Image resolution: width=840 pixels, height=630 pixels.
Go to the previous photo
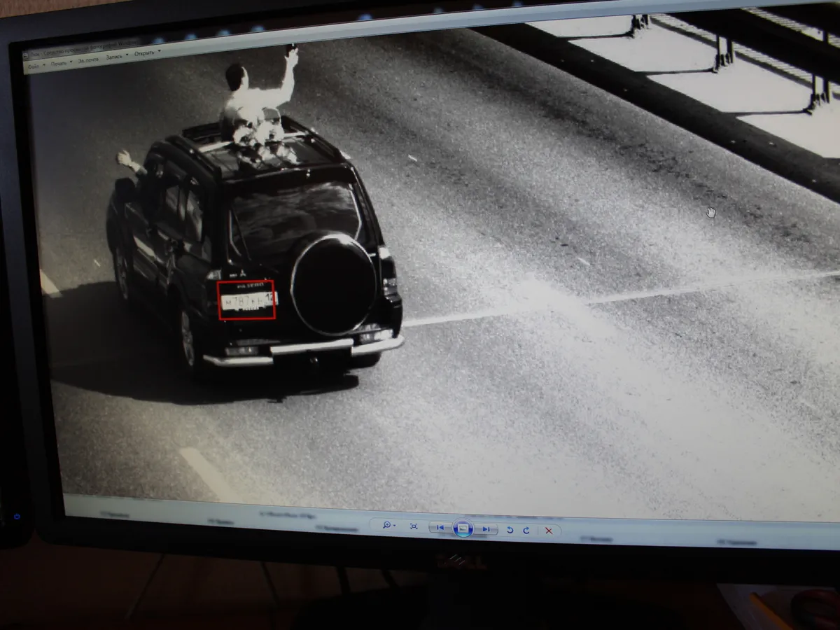click(440, 528)
